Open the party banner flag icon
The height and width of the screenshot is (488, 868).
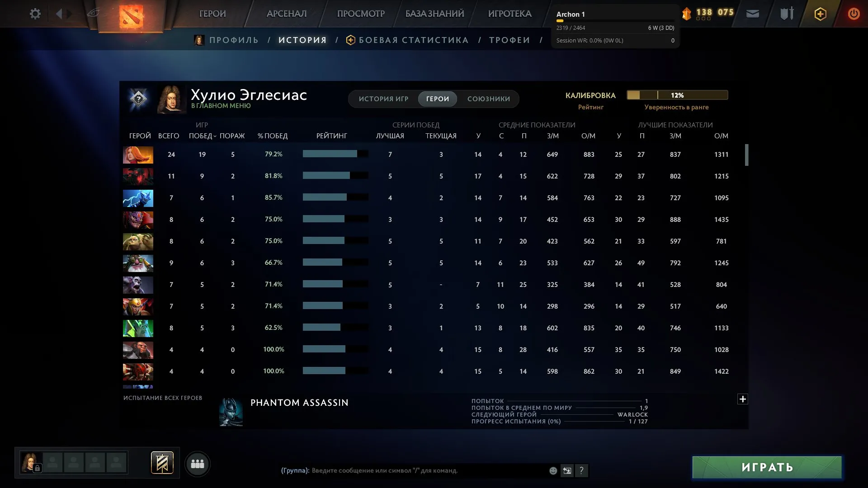[162, 463]
